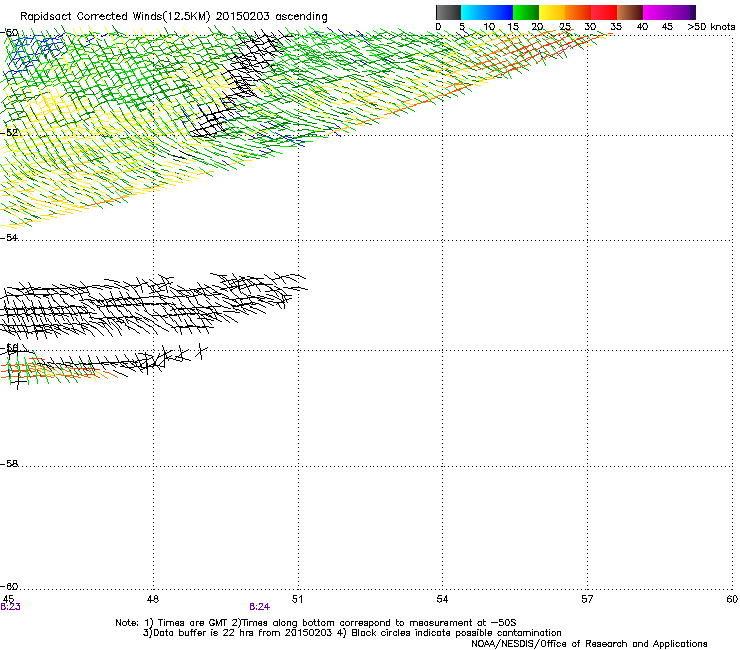Click the 60 longitude axis label
This screenshot has height=650, width=740.
(732, 599)
